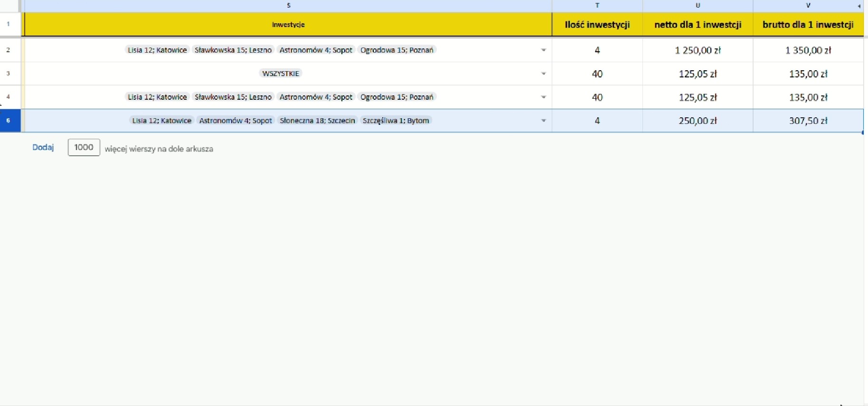The height and width of the screenshot is (406, 868).
Task: Click Lisia 12; Katowice chip in row 2
Action: [x=157, y=50]
